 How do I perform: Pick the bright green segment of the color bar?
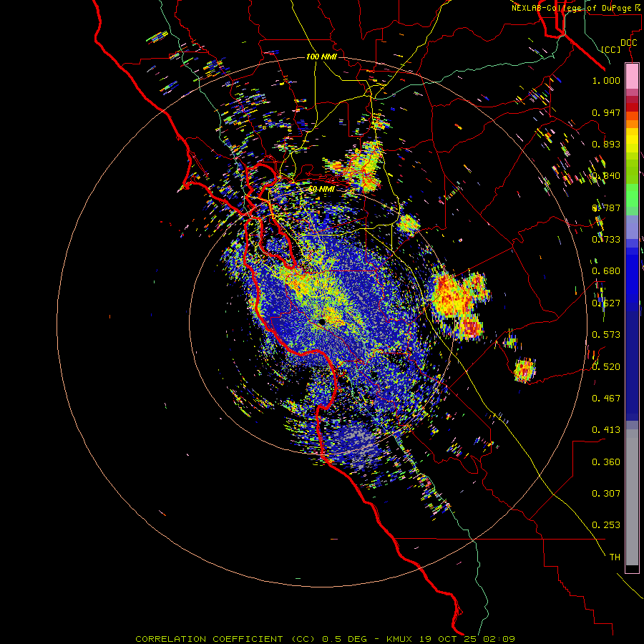tap(632, 195)
